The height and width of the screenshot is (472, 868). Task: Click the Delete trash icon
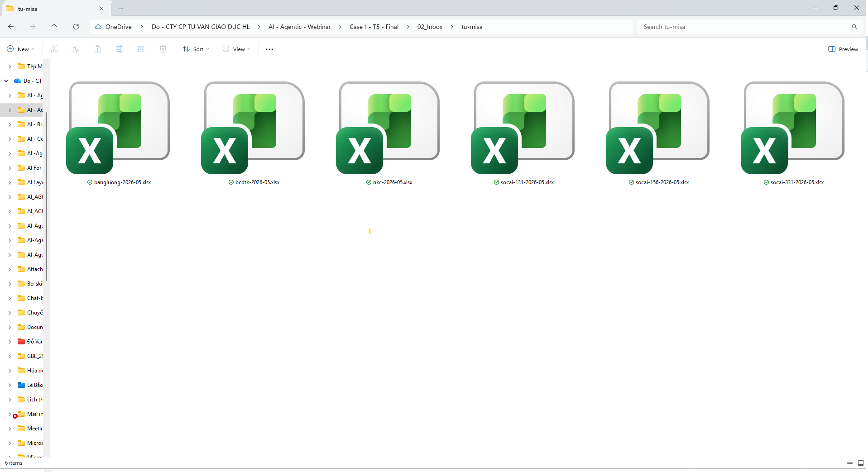163,49
